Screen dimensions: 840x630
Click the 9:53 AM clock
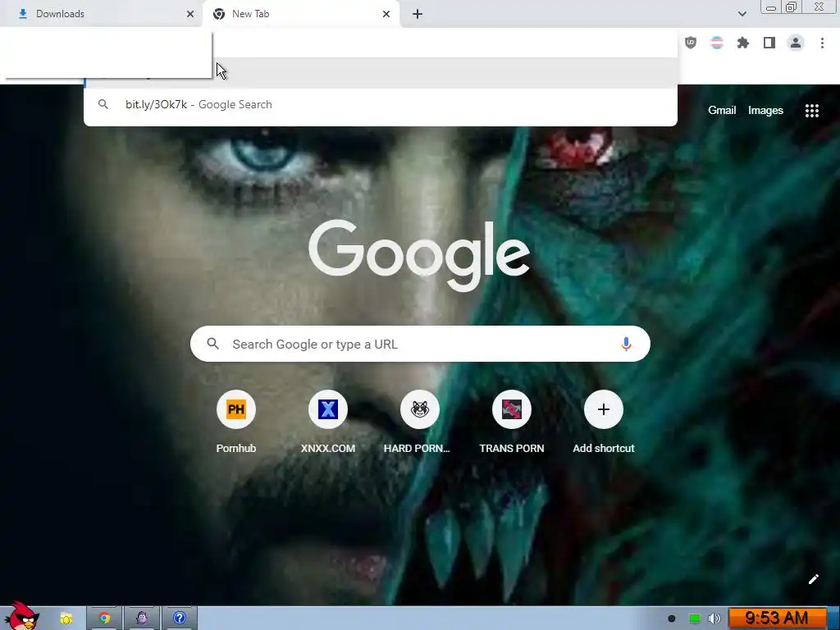point(777,619)
